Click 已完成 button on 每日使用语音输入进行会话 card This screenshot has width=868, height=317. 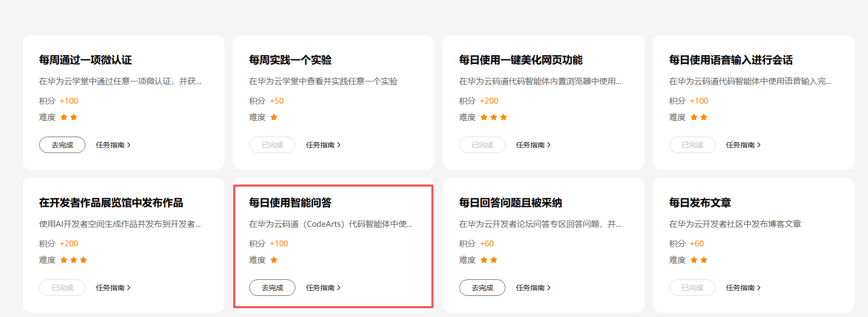[x=692, y=145]
